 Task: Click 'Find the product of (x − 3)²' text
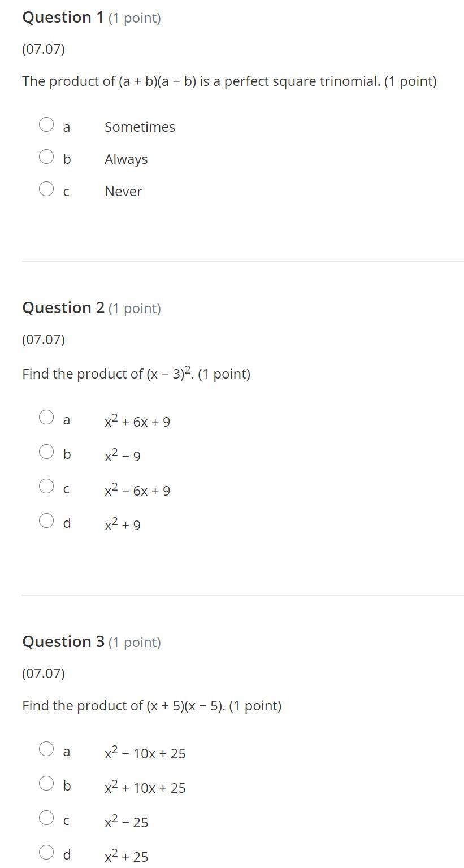[x=136, y=374]
